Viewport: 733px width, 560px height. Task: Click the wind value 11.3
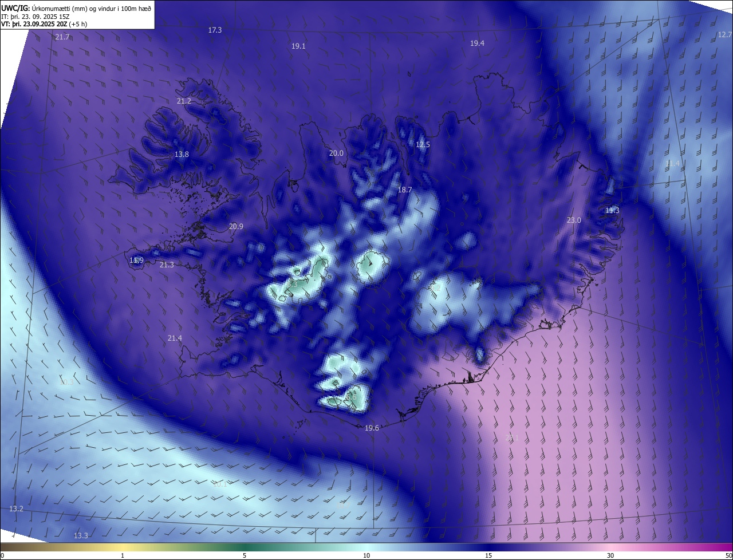click(612, 210)
